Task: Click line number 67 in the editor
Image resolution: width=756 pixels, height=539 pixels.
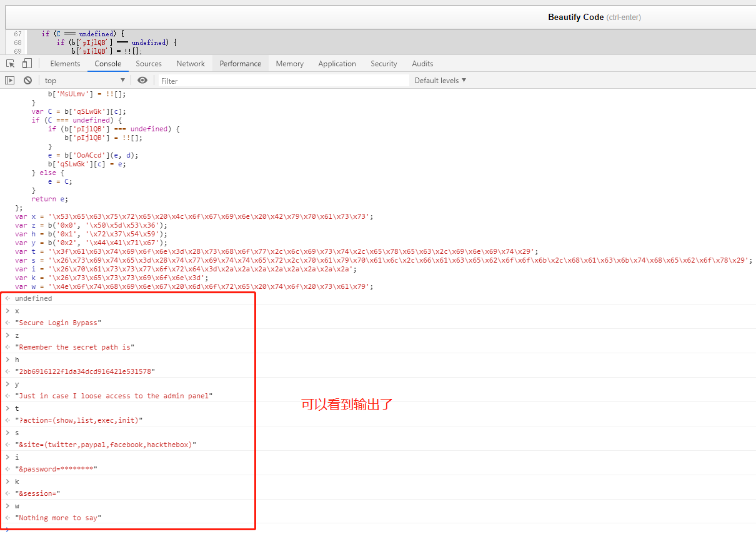Action: [17, 34]
